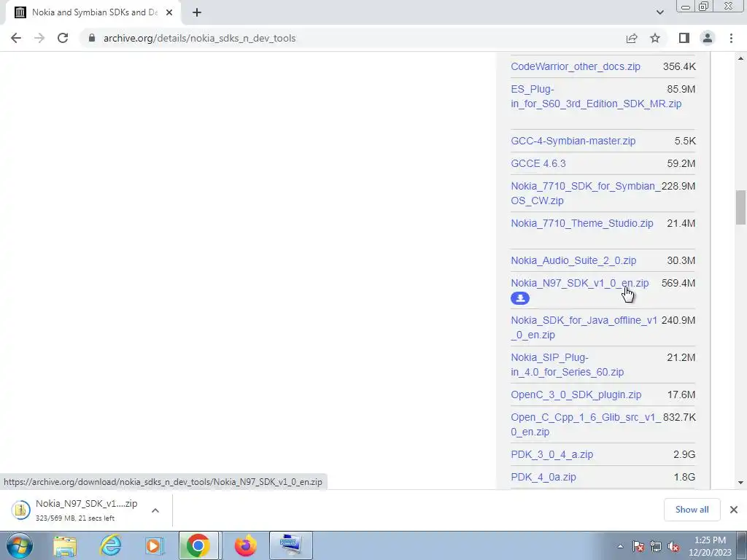Screen dimensions: 747x560
Task: Download PDK_4_0a.zip
Action: 543,477
